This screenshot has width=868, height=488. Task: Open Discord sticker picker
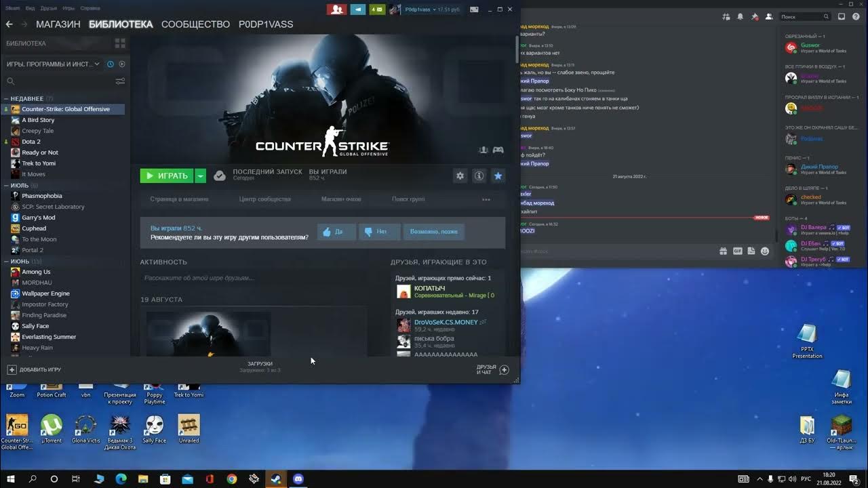[x=751, y=251]
